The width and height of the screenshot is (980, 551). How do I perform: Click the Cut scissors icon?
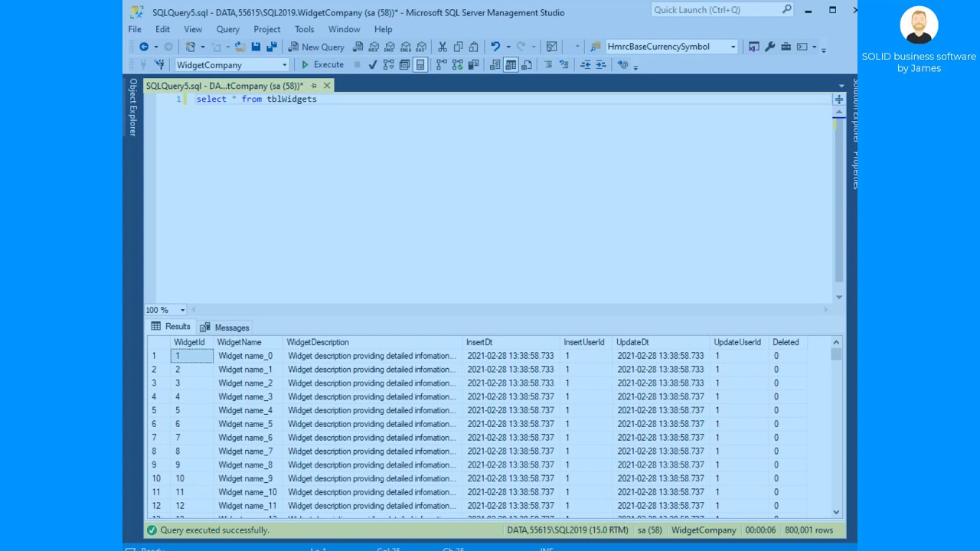click(x=443, y=47)
